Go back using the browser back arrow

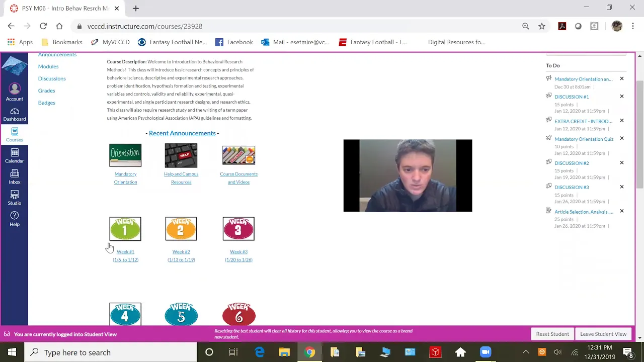[x=11, y=26]
